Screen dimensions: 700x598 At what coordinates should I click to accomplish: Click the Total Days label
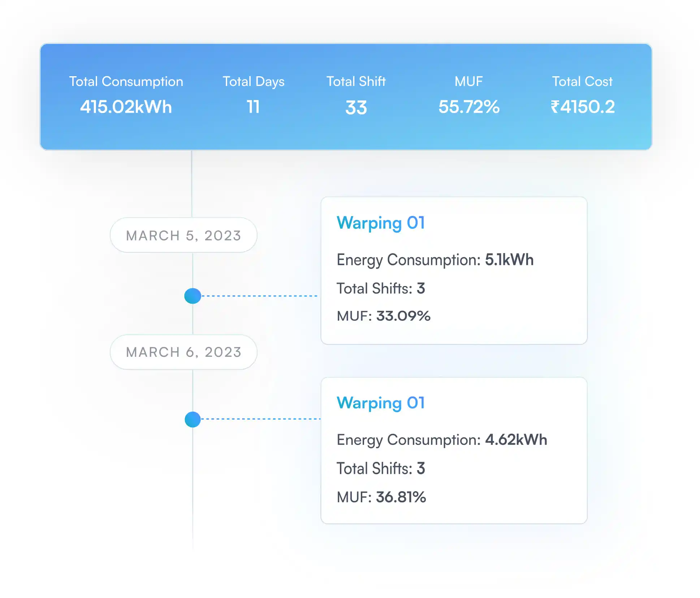(x=254, y=82)
